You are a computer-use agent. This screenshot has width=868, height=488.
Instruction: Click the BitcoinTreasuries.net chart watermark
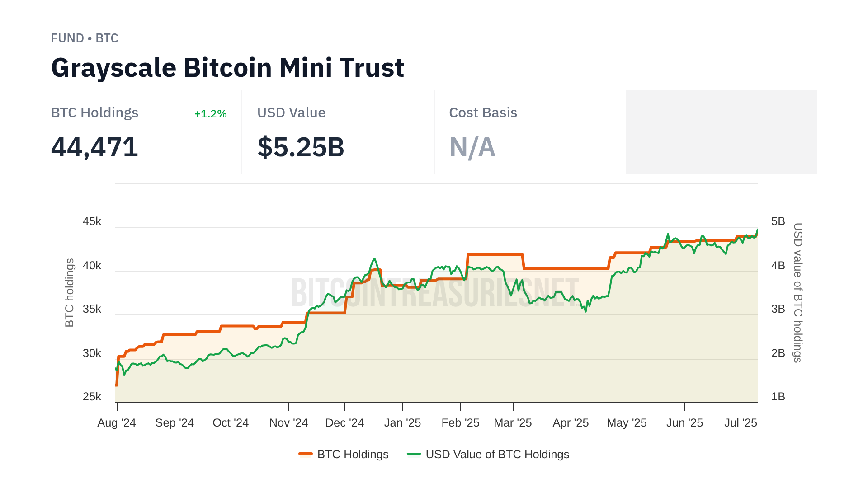click(435, 293)
